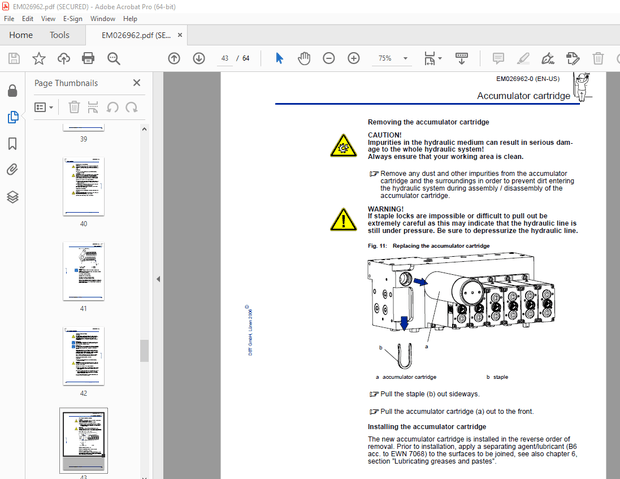The width and height of the screenshot is (620, 479).
Task: Open the Attachments paperclip panel
Action: 13,170
